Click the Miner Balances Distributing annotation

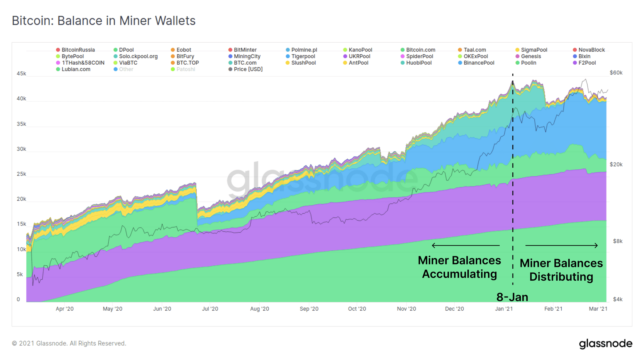point(561,270)
